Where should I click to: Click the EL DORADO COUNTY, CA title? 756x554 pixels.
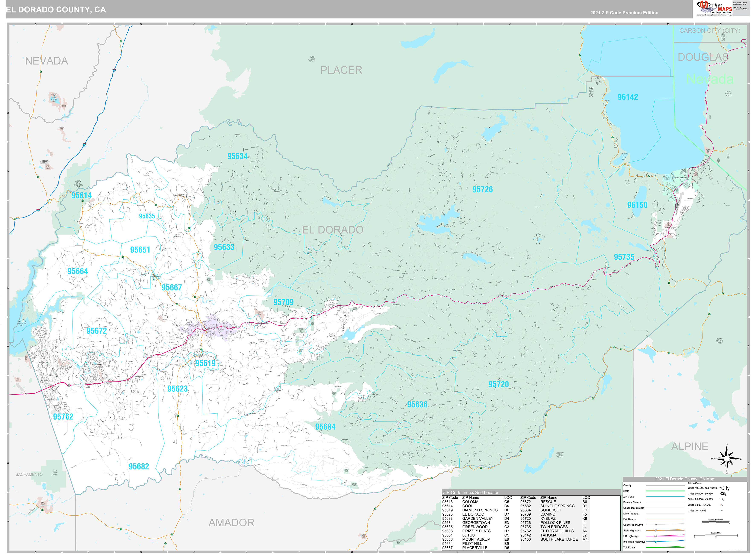coord(56,10)
